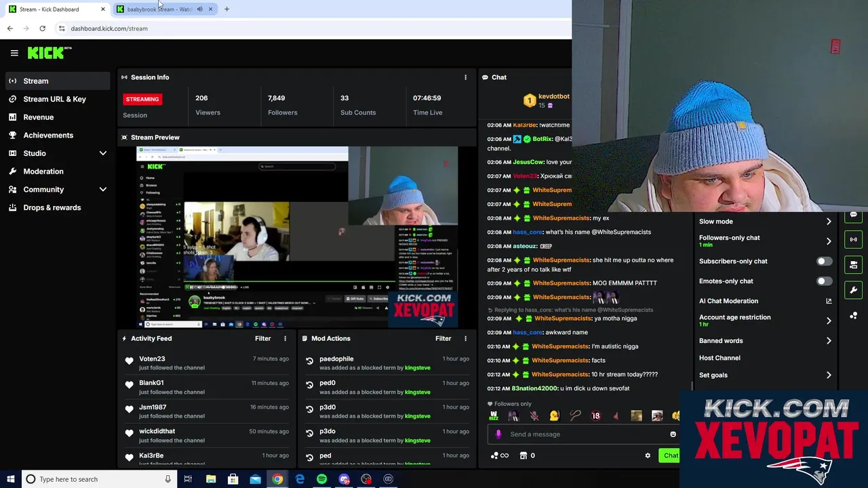
Task: Open Stream URL & Key page
Action: [58, 99]
